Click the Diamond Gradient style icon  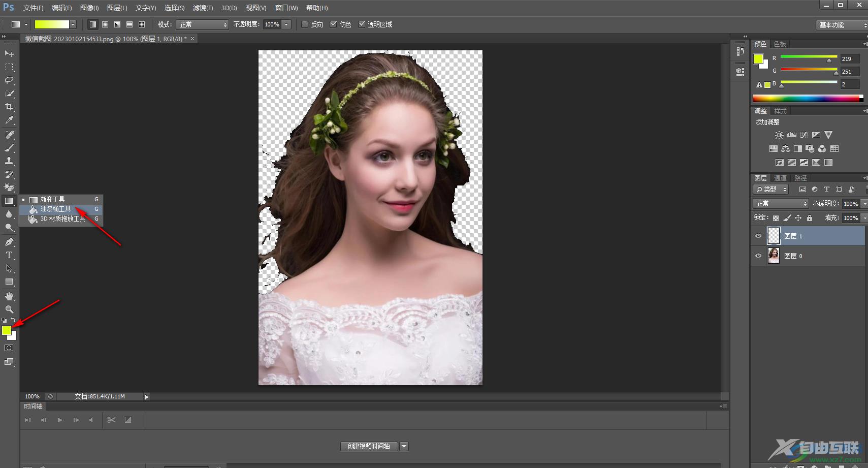click(x=142, y=24)
